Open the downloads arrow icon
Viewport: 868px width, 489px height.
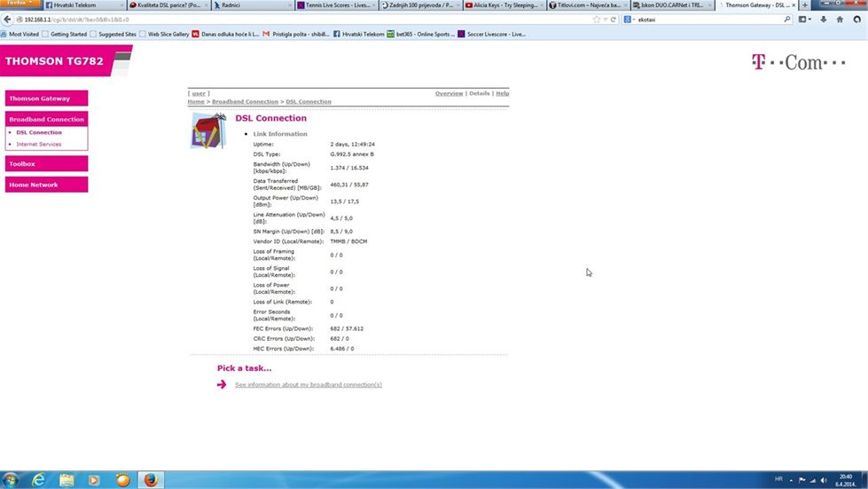pos(823,20)
